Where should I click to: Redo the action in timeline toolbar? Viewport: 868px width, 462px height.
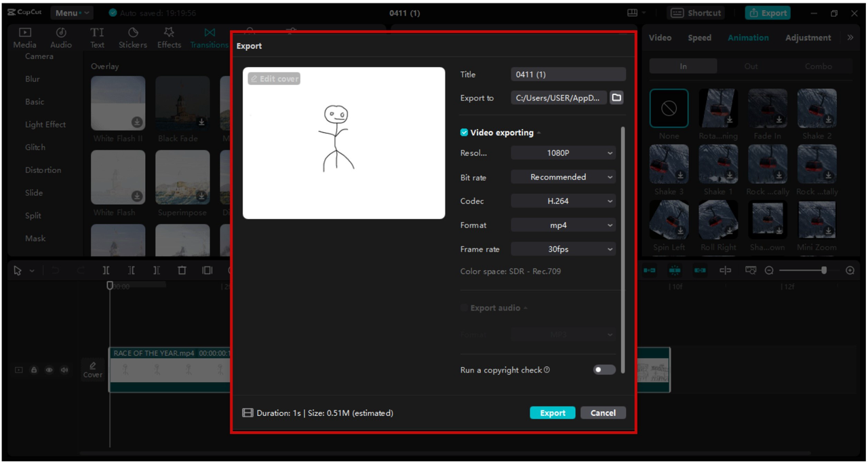(81, 271)
